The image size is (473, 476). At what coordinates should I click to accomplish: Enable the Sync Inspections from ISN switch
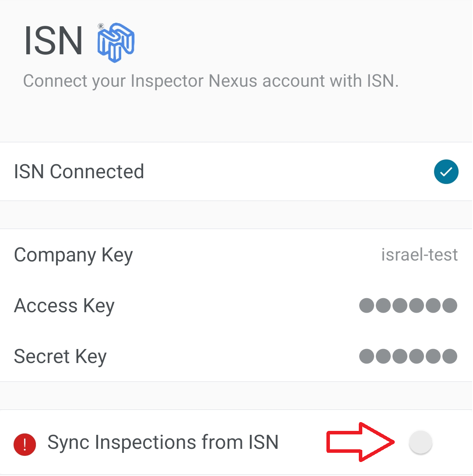coord(420,442)
